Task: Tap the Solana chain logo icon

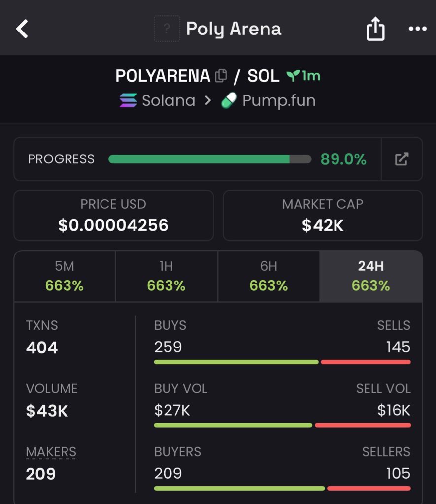Action: [129, 101]
